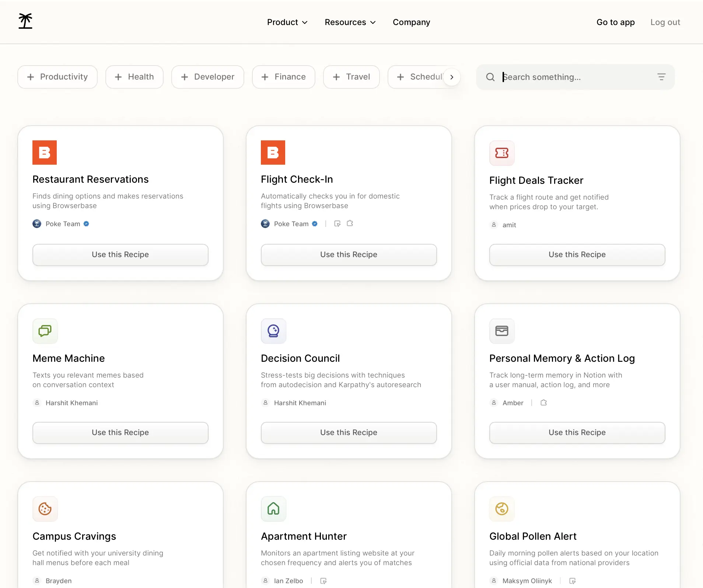Screen dimensions: 703x588
Task: Click the cookie icon on Campus Cravings
Action: point(45,509)
